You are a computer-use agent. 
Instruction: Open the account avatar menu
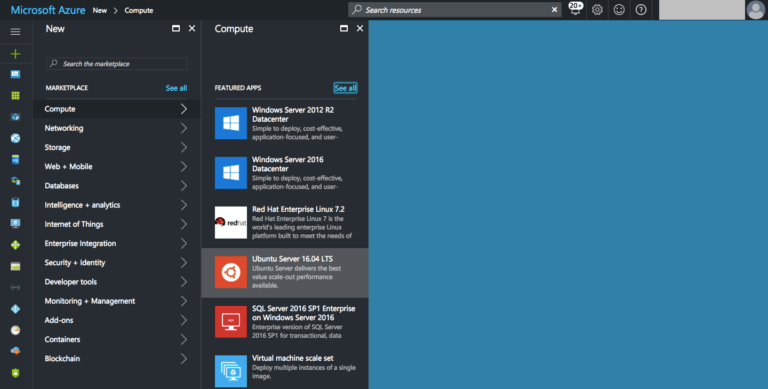coord(755,10)
